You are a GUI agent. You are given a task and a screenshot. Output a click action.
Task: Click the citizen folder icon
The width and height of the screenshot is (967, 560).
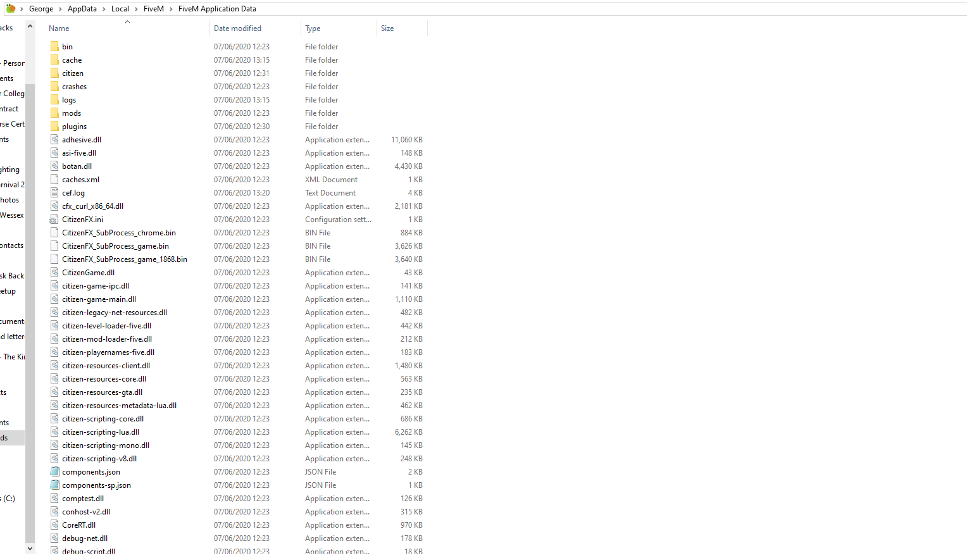(54, 73)
